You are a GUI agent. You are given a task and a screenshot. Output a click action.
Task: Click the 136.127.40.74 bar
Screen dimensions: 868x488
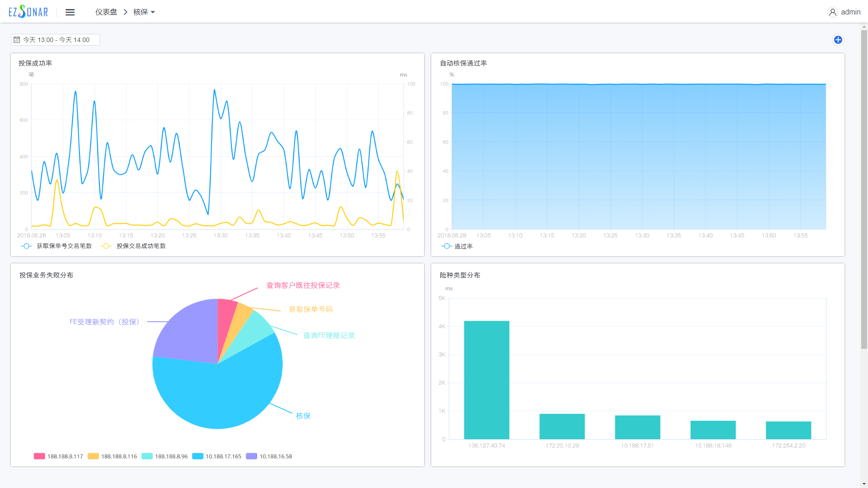tap(486, 380)
